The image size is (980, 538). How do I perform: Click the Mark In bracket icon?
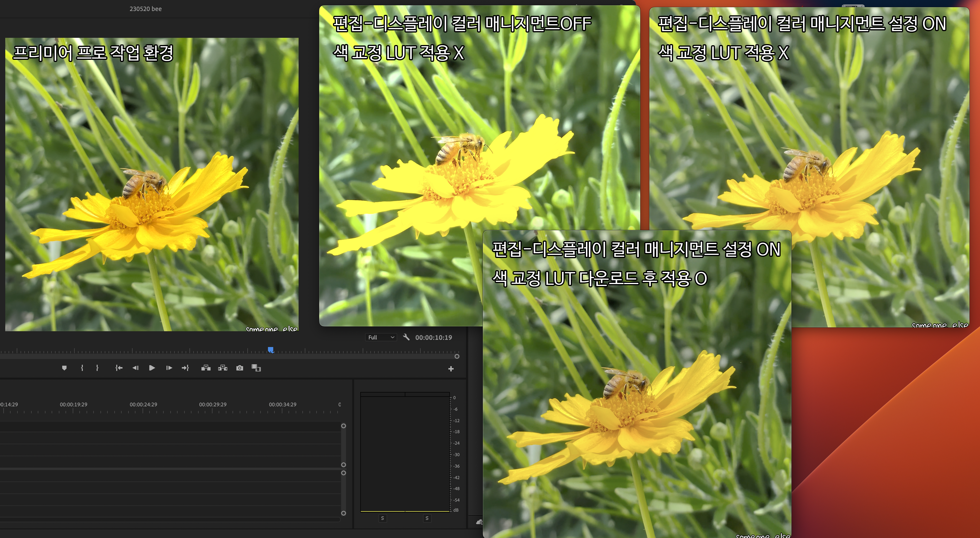point(82,368)
